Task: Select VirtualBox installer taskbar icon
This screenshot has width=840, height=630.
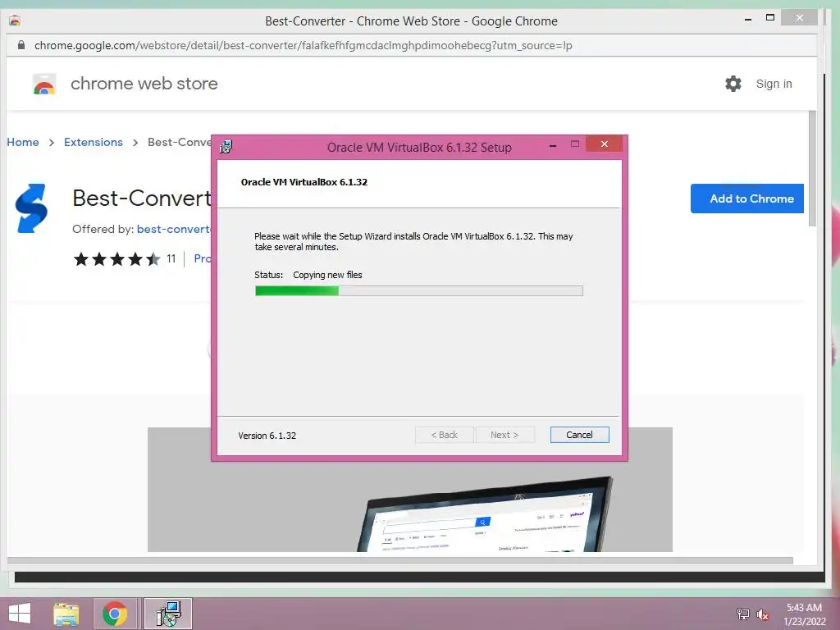Action: pos(168,614)
